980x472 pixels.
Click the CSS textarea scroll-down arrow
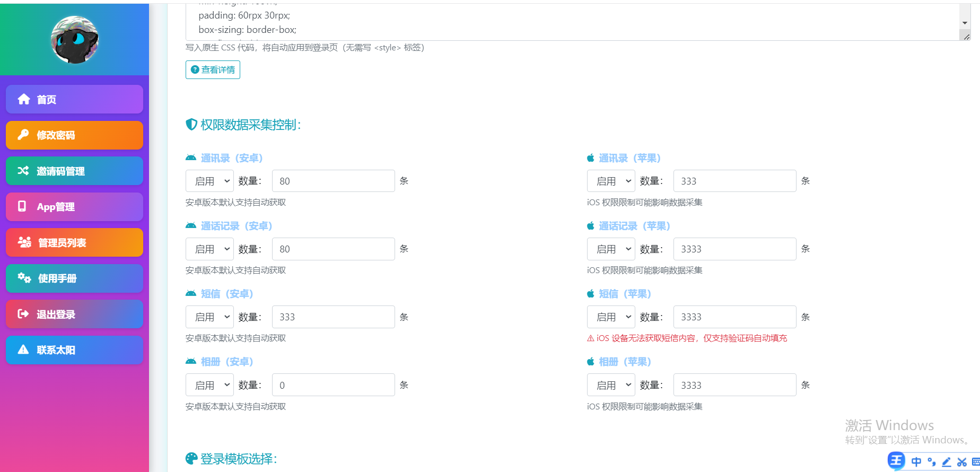click(965, 23)
